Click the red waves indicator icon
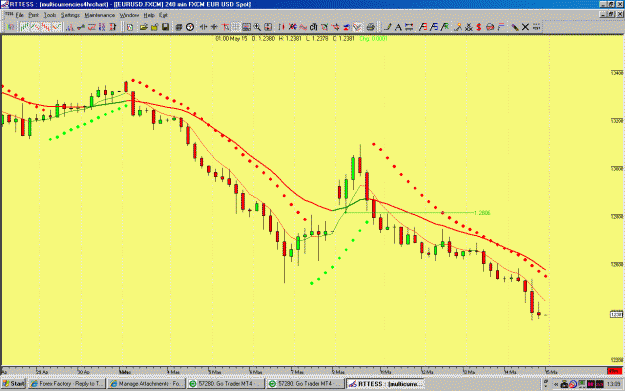Viewport: 625px width, 391px height. (303, 27)
